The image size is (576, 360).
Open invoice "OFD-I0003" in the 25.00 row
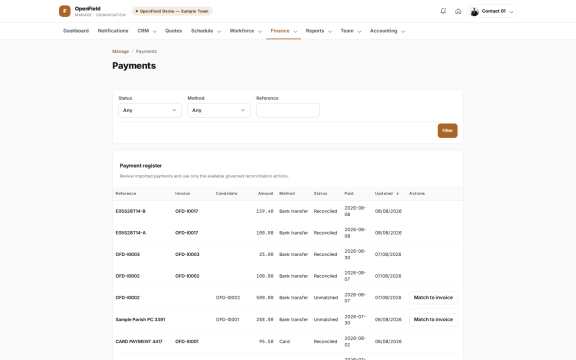coord(187,254)
